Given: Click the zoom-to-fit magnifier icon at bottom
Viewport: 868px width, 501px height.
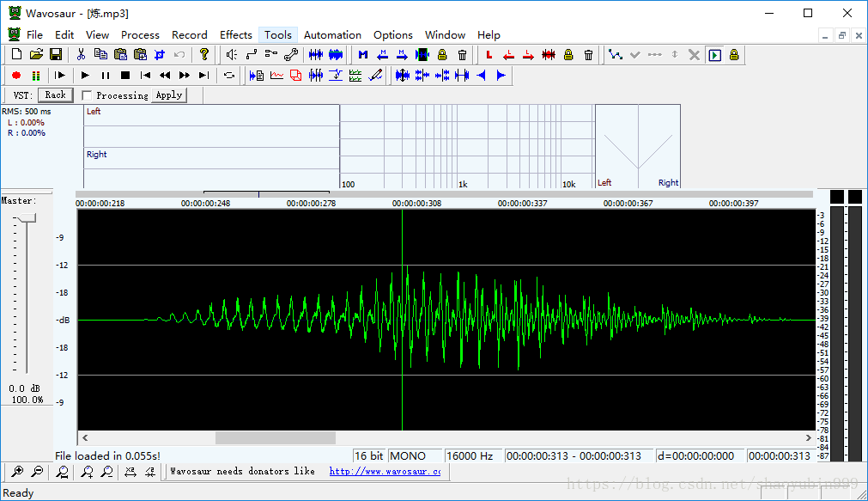Looking at the screenshot, I should 62,472.
